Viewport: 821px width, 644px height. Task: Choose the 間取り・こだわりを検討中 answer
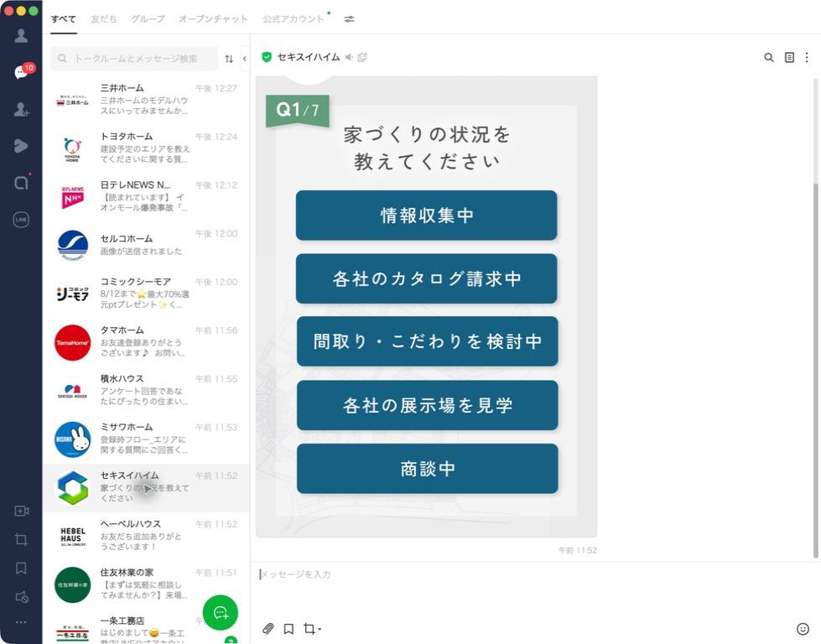point(427,341)
